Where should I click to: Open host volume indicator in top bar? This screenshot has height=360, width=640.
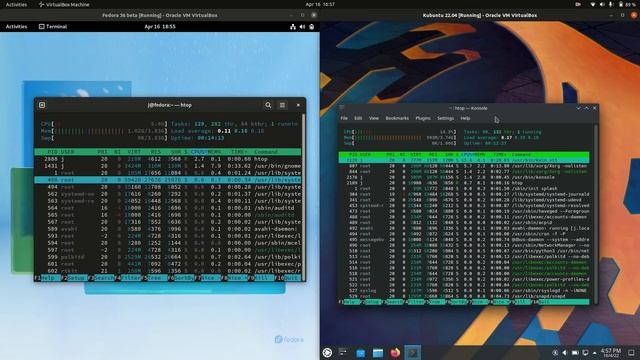[602, 4]
